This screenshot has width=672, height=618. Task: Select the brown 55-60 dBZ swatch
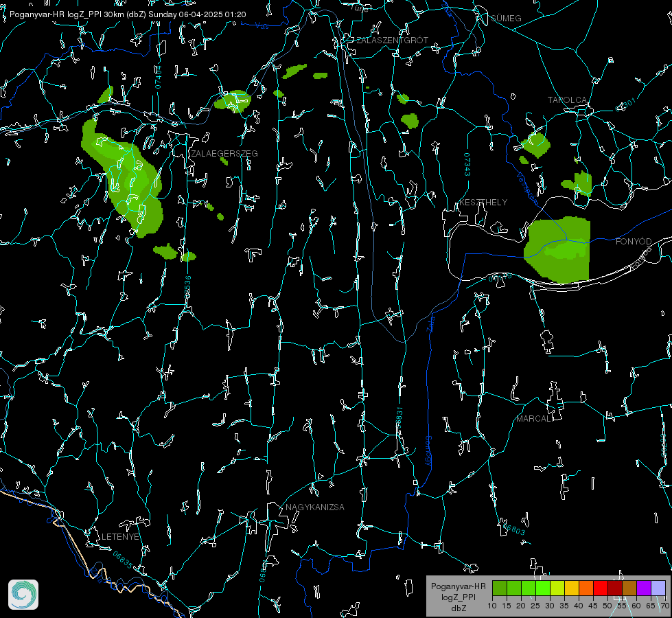629,588
